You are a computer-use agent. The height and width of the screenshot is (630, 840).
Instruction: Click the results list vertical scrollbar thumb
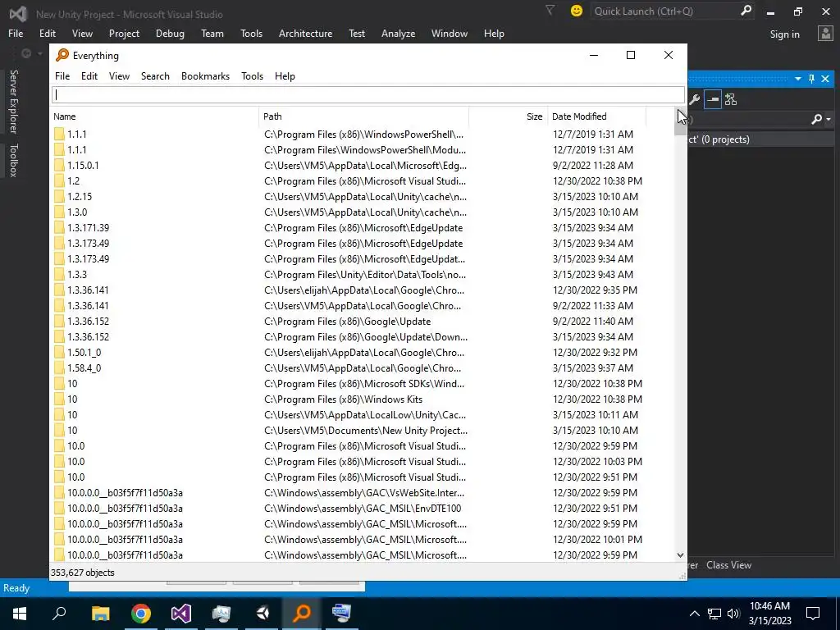tap(680, 125)
